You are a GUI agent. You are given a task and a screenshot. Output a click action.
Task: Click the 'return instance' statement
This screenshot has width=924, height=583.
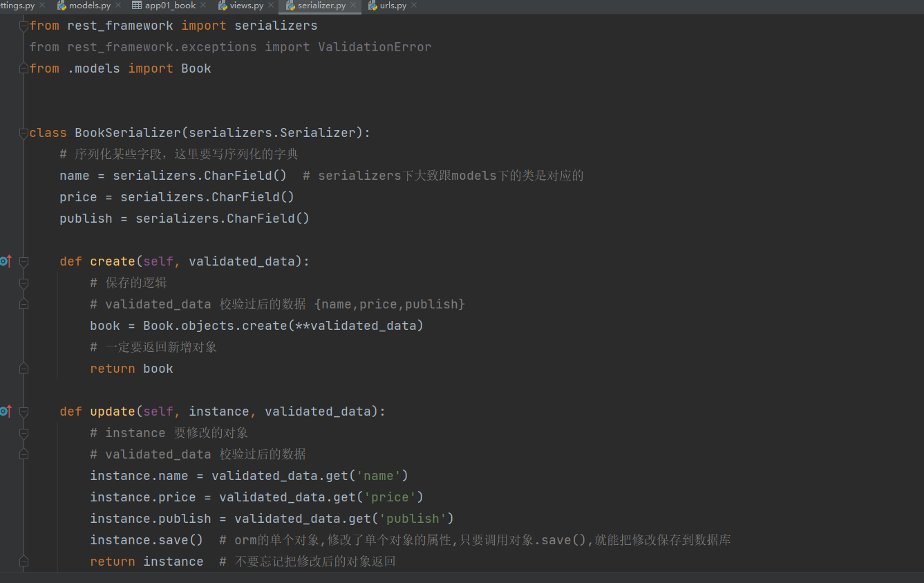147,562
